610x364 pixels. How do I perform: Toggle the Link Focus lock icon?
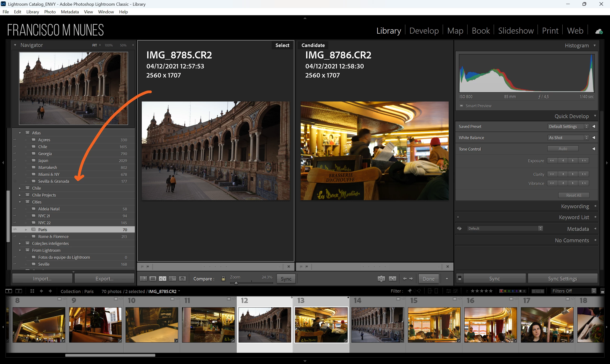223,279
